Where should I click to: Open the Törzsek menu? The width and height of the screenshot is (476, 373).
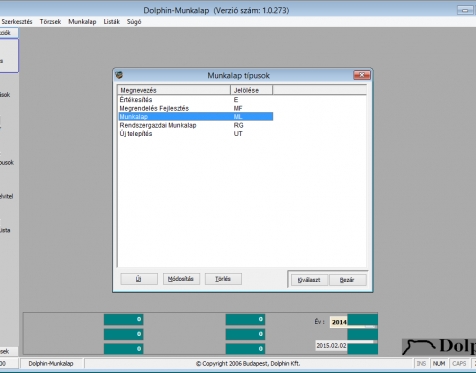pos(50,22)
